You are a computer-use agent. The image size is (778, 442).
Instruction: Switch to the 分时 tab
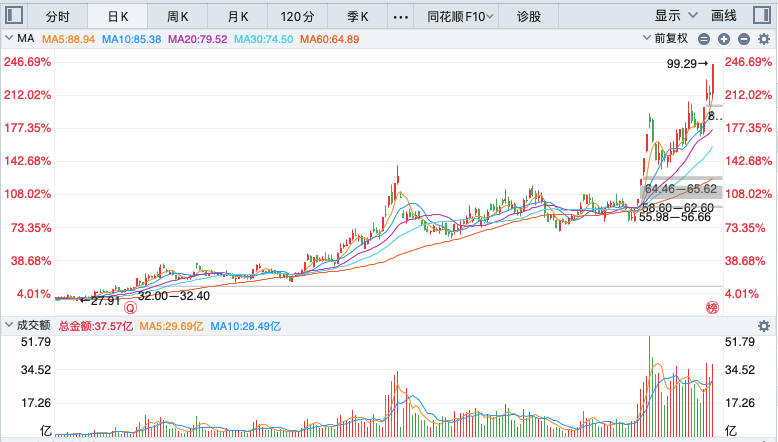(x=58, y=17)
